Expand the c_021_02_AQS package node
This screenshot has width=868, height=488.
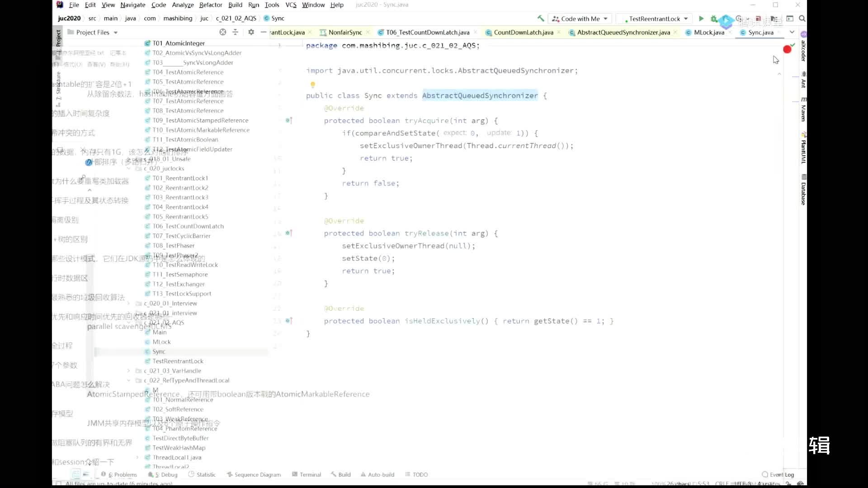(130, 322)
